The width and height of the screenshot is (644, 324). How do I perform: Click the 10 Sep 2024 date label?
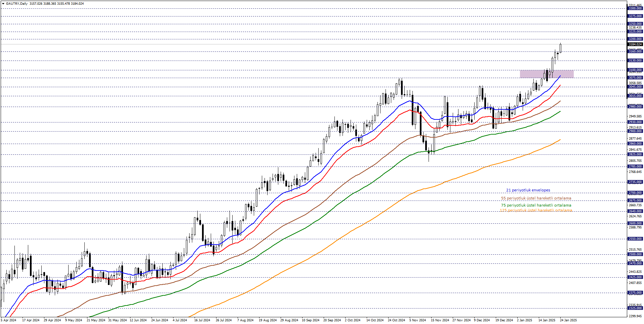(311, 320)
